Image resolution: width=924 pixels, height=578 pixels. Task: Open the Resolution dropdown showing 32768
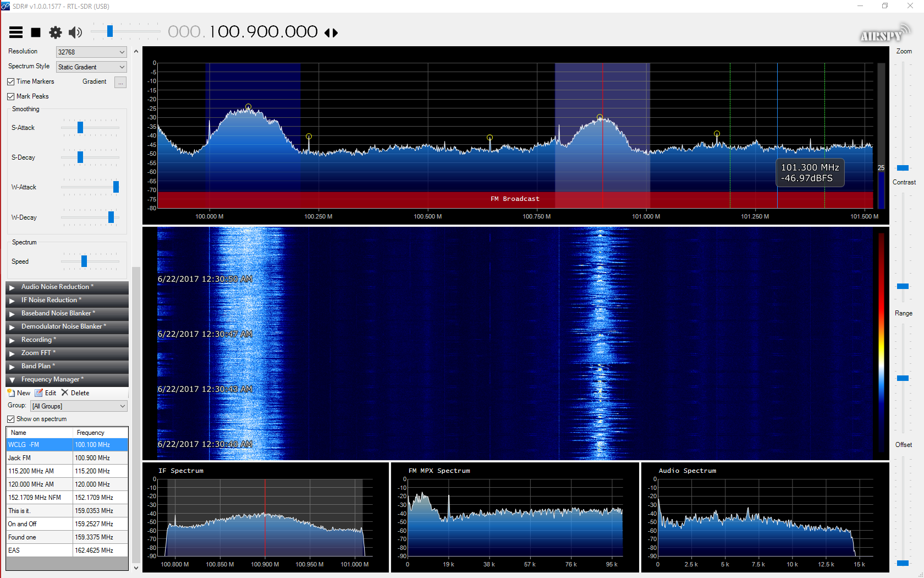(91, 52)
